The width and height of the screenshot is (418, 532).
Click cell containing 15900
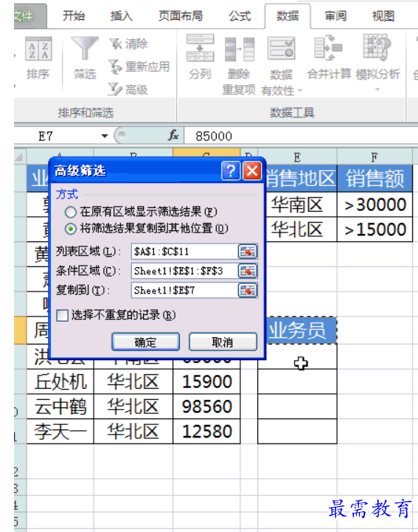[x=207, y=381]
